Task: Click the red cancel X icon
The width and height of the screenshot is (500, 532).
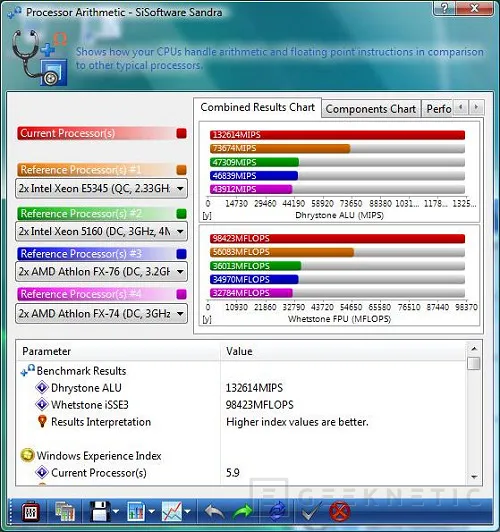Action: click(340, 512)
